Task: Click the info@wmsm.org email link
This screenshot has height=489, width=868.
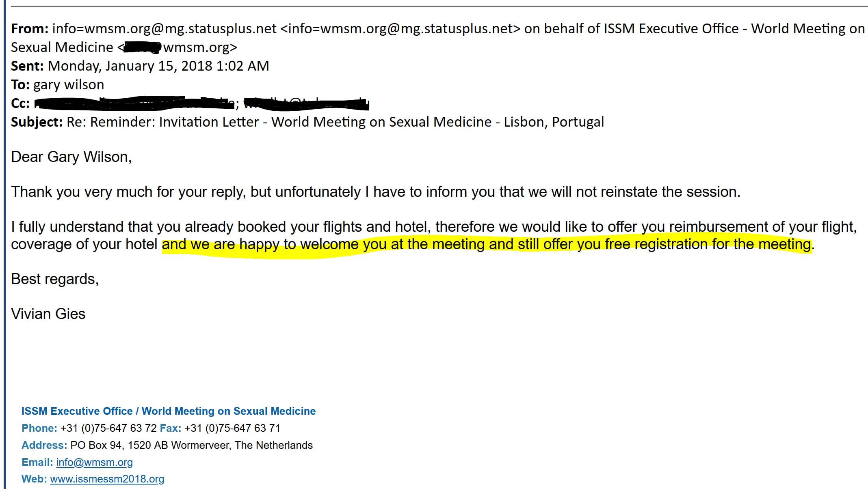Action: coord(94,462)
